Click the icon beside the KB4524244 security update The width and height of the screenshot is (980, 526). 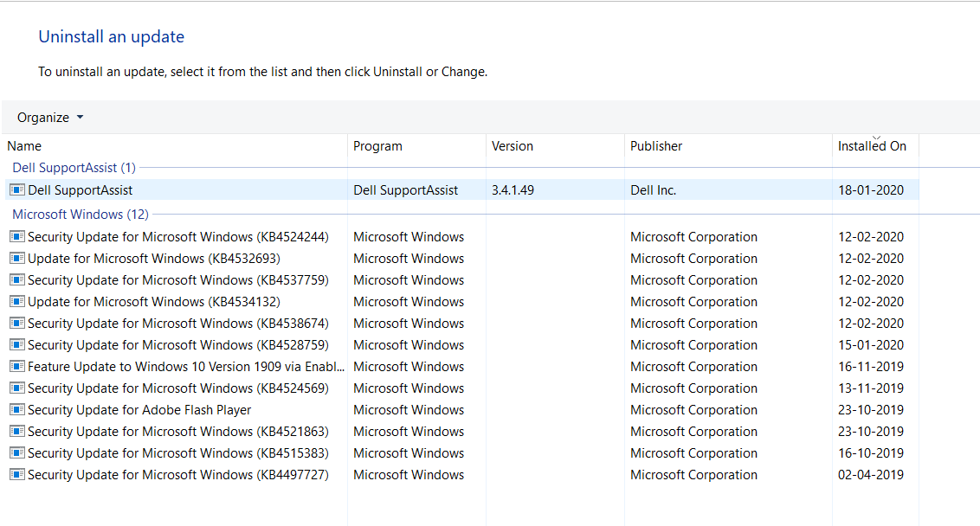click(x=17, y=237)
